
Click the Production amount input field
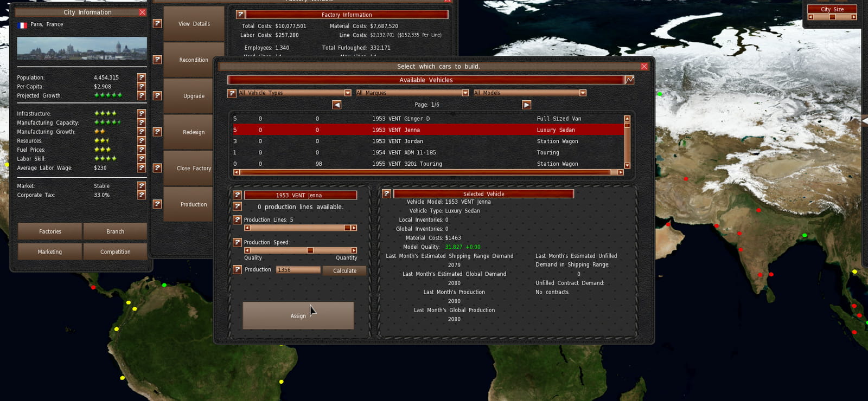(298, 269)
